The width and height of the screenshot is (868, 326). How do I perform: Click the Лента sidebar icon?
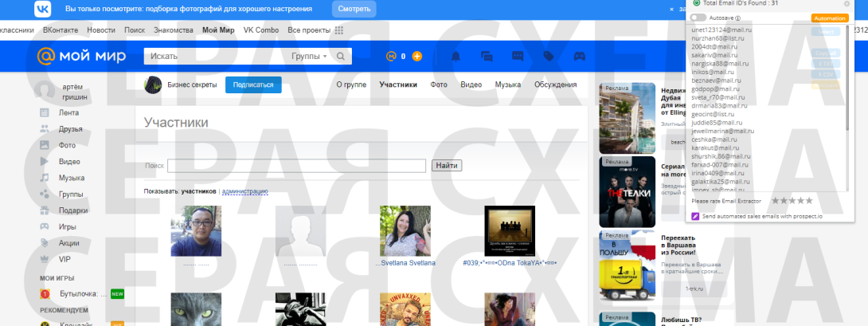click(45, 112)
